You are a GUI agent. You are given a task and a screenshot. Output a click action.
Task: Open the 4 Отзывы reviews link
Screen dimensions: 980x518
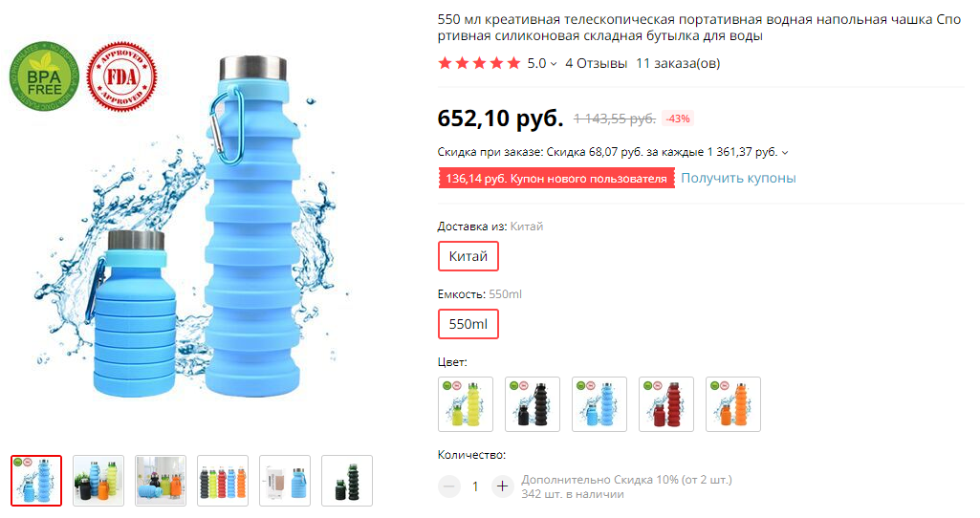click(597, 63)
